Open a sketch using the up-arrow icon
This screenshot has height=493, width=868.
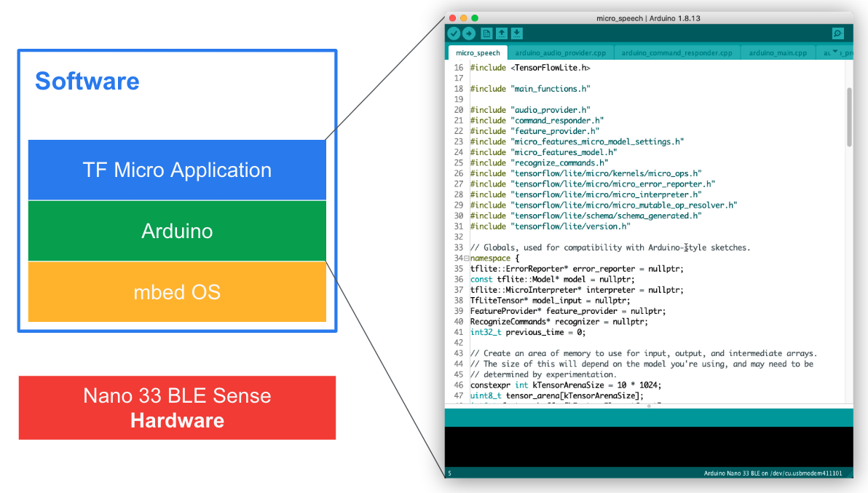pos(502,33)
